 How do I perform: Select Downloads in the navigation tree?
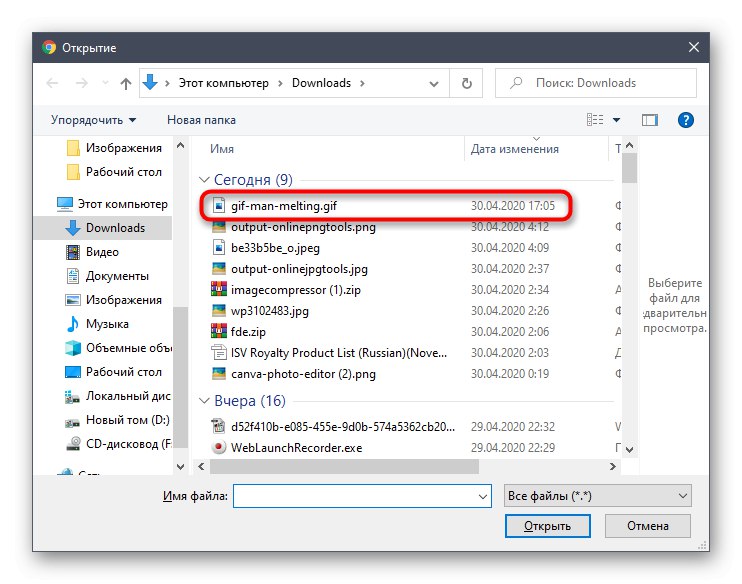pyautogui.click(x=105, y=228)
